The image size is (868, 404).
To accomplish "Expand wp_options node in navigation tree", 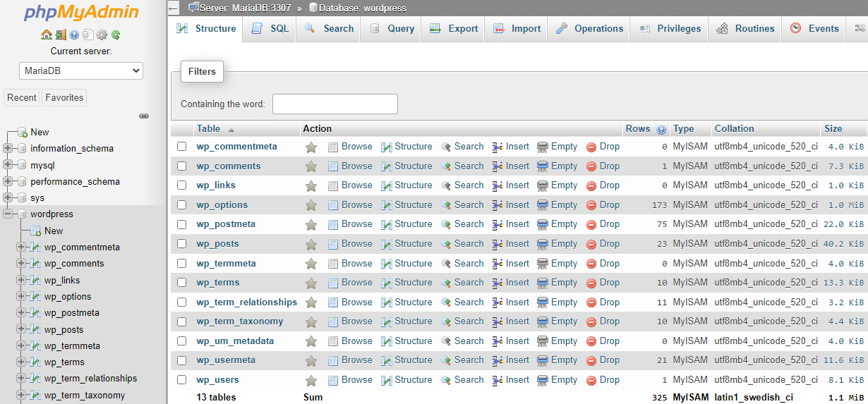I will click(x=21, y=297).
